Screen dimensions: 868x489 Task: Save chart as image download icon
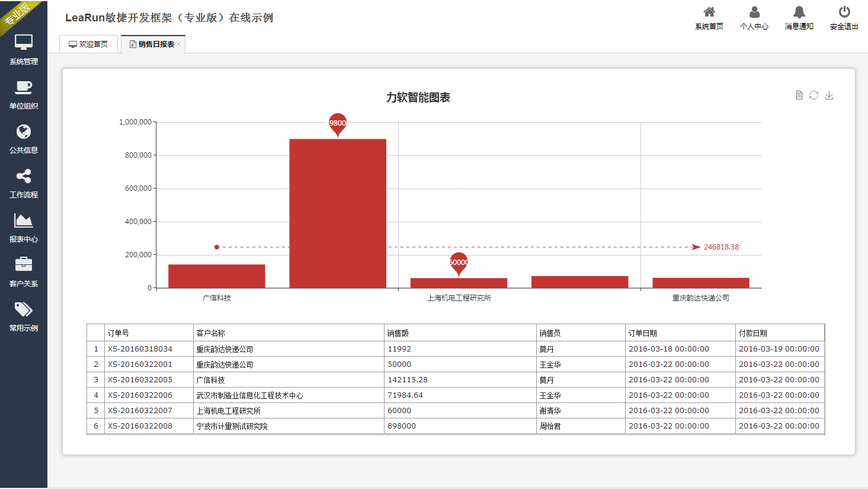[829, 95]
